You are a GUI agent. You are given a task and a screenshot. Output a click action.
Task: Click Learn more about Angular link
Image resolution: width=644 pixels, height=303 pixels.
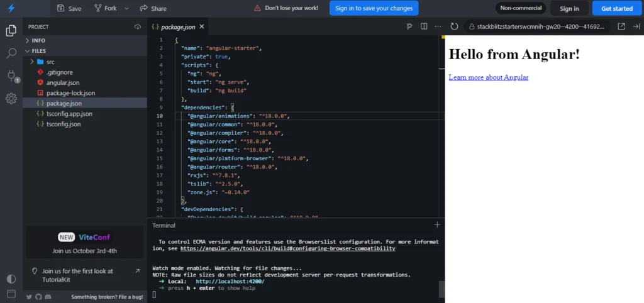tap(488, 77)
